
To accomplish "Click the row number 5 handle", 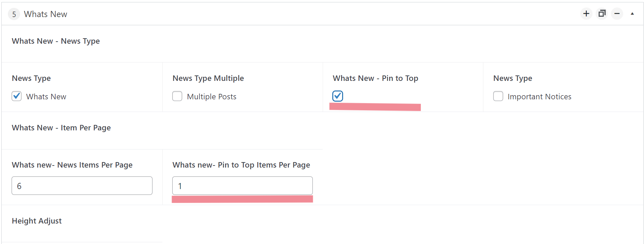I will (14, 14).
